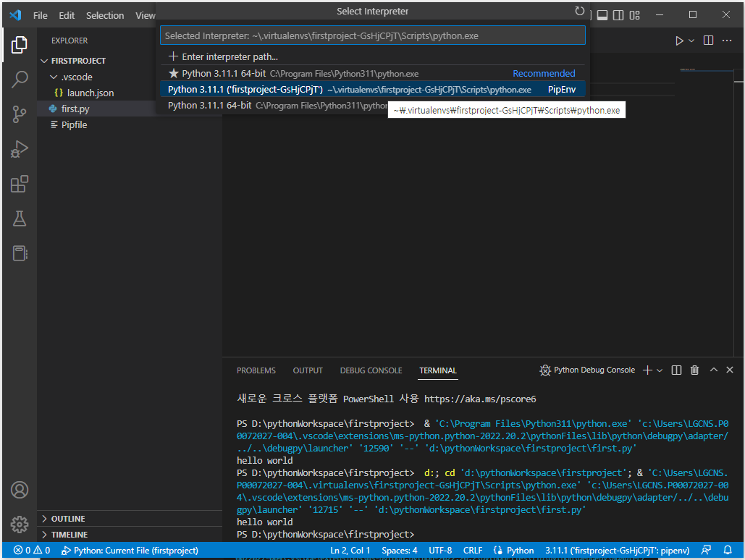Create a new terminal with plus icon
Viewport: 745px width, 560px height.
click(x=647, y=370)
